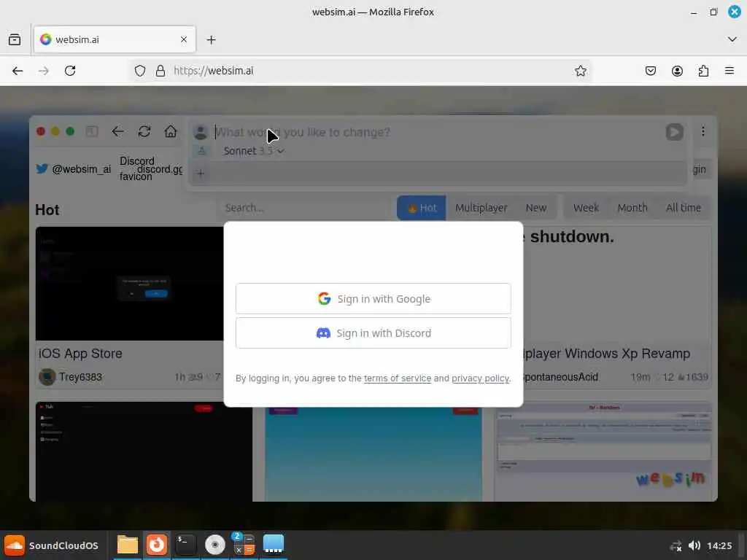Open Firefox hamburger application menu
Image resolution: width=747 pixels, height=560 pixels.
coord(729,71)
